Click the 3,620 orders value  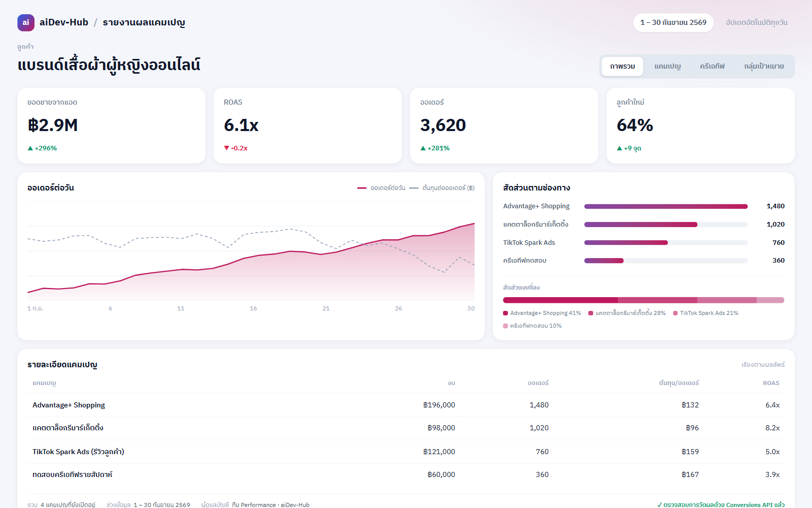pos(443,125)
